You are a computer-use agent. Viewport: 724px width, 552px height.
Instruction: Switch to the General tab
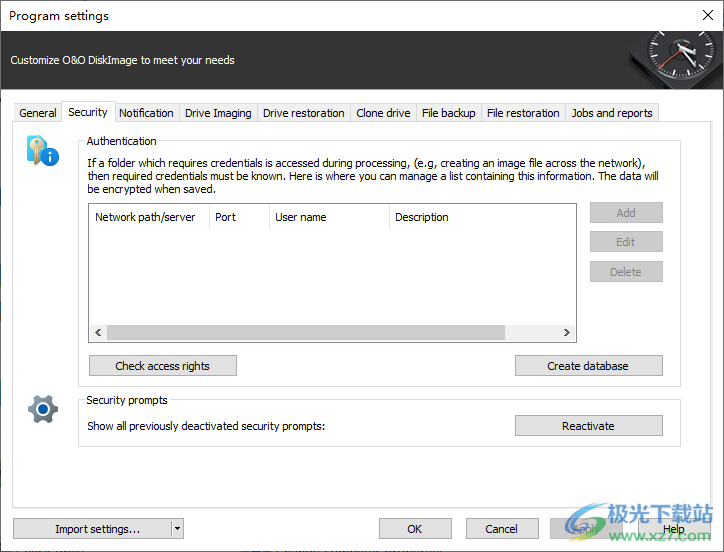37,113
